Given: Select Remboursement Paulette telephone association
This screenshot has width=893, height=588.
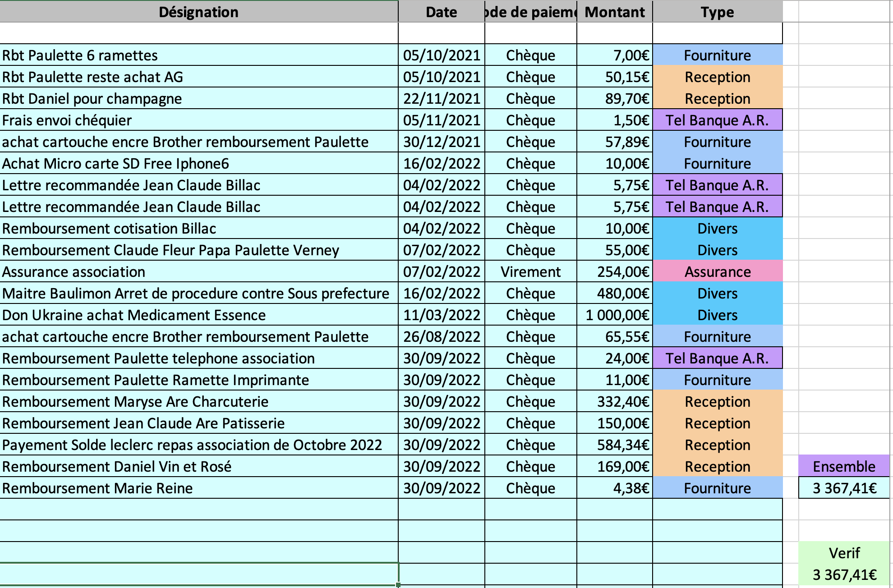Looking at the screenshot, I should pyautogui.click(x=198, y=358).
